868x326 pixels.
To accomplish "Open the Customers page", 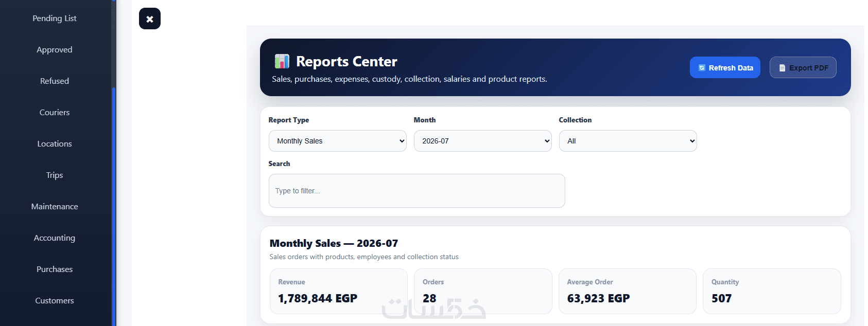I will coord(55,300).
